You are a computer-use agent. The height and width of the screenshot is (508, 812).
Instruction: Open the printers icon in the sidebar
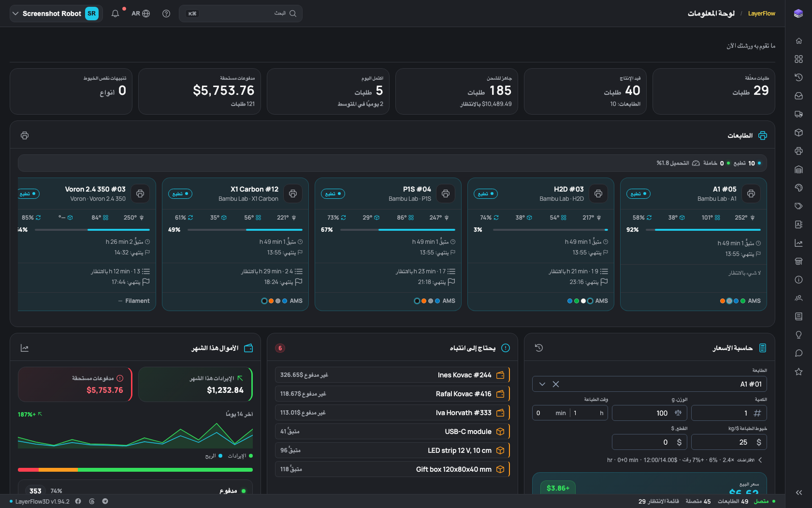click(798, 151)
